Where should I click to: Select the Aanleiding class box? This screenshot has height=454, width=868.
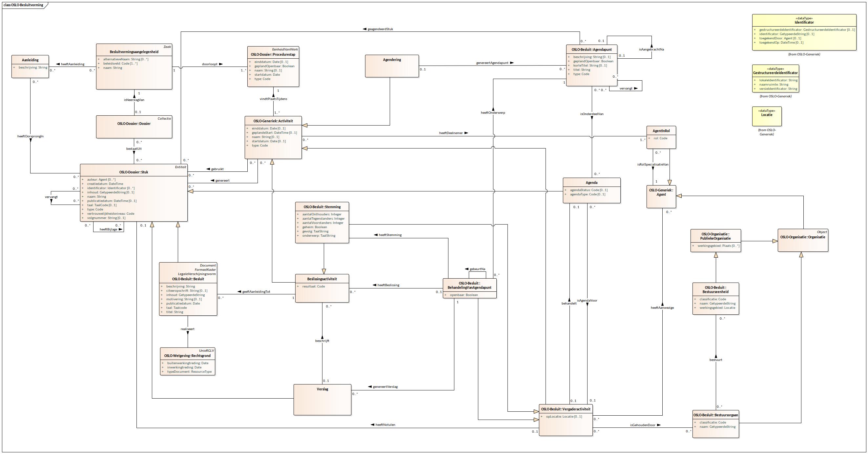point(30,60)
